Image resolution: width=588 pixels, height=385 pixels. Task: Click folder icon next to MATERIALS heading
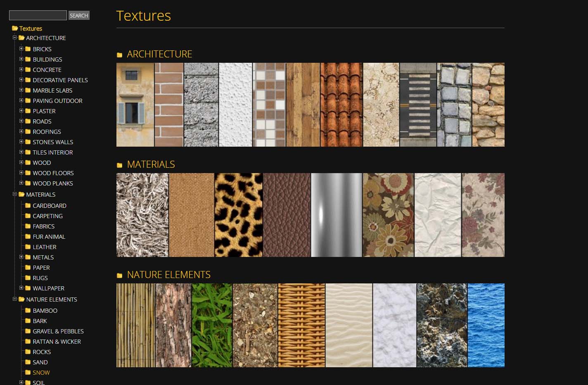(120, 165)
